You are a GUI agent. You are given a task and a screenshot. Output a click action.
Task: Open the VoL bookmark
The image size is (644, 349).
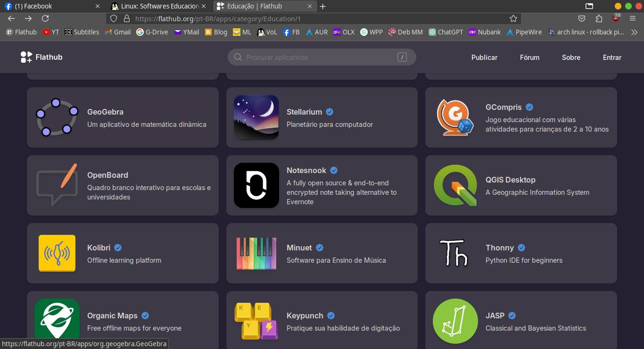(267, 32)
